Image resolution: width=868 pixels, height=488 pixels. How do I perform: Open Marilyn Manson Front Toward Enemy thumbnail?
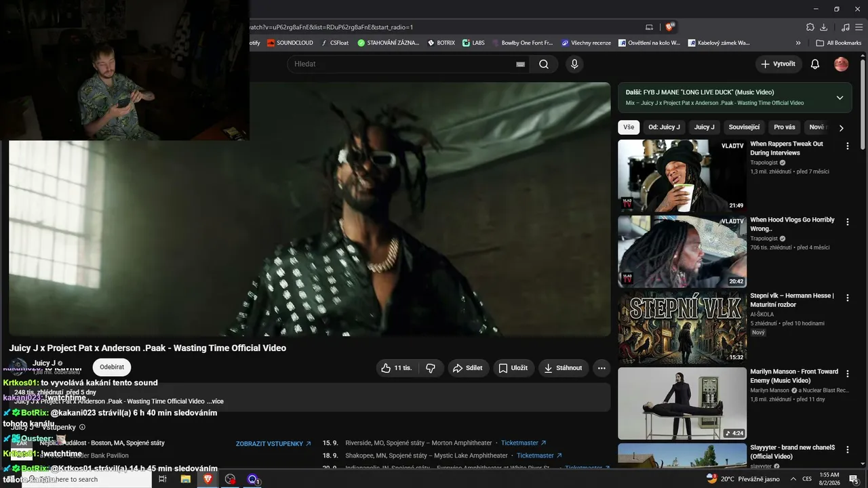pos(682,404)
